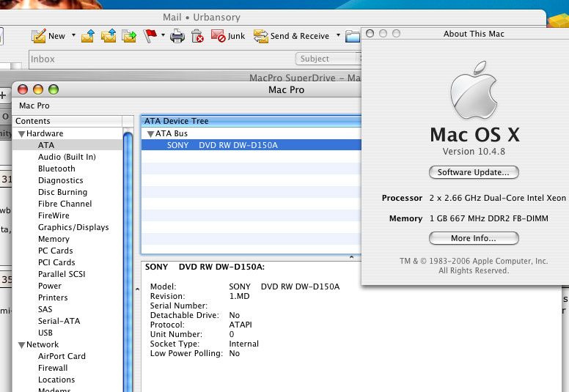
Task: Close the About This Mac window
Action: click(x=370, y=34)
